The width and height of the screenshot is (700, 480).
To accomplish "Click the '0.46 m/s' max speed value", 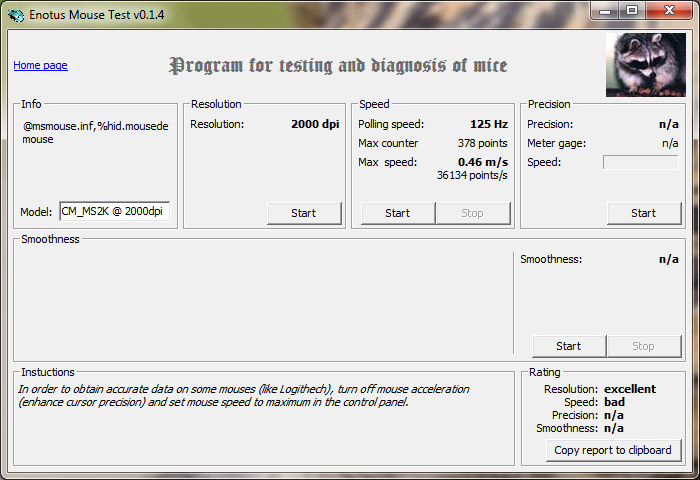I will 483,162.
